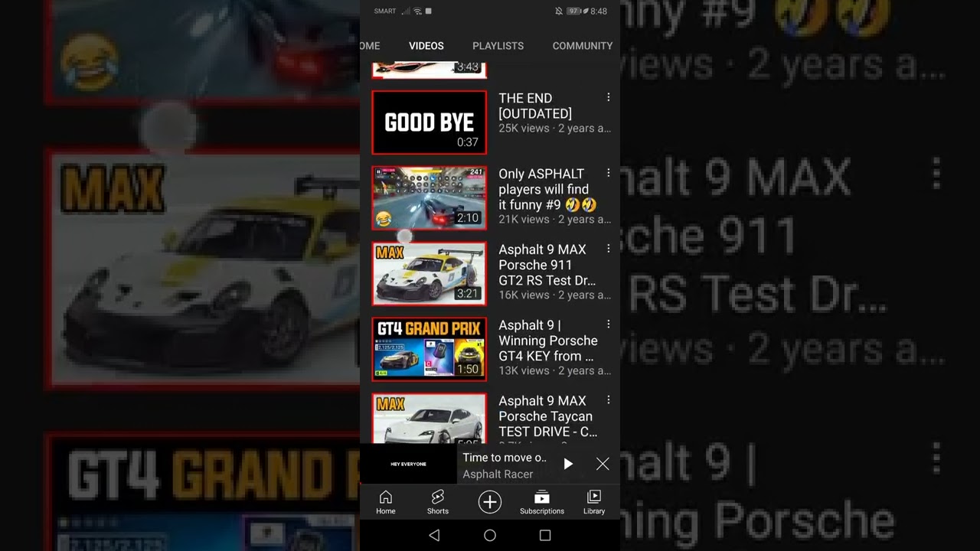Open video titled Porsche Taycan TEST DRIVE
Image resolution: width=980 pixels, height=551 pixels.
coord(548,416)
